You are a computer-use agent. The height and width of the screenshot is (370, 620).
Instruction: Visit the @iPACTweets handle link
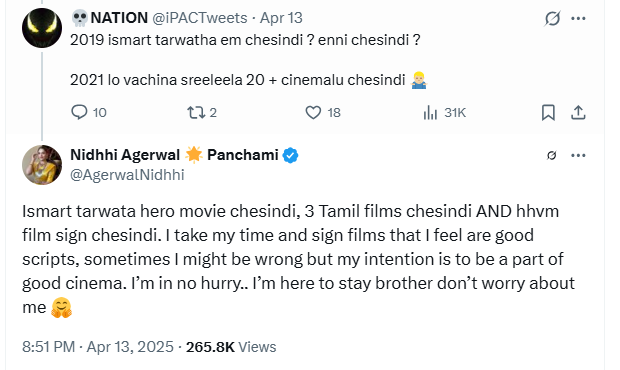pyautogui.click(x=200, y=18)
